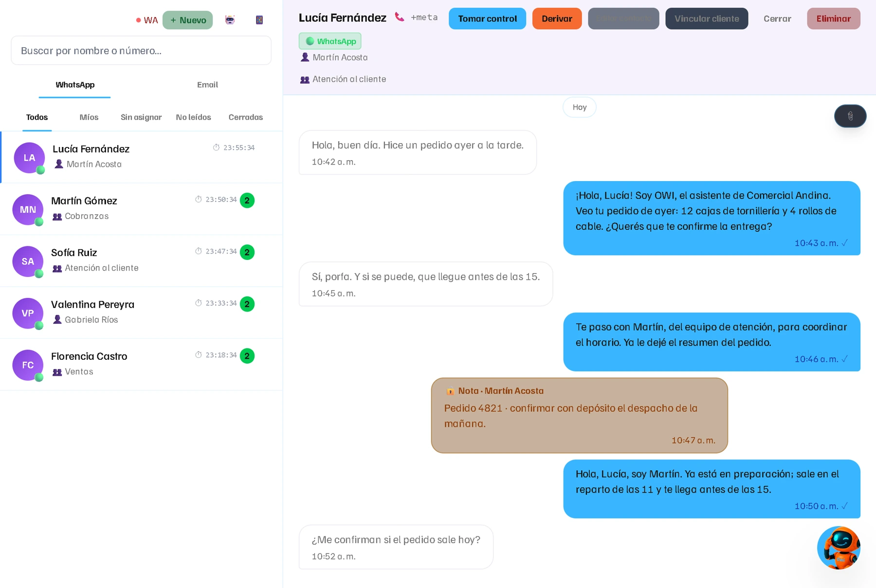Create a new conversation with Nuevo
The image size is (876, 588).
coord(188,20)
